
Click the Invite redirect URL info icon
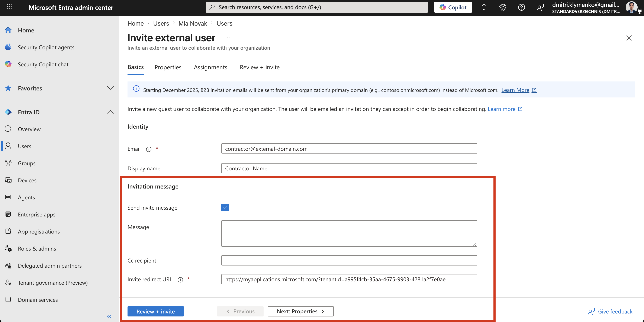point(180,280)
